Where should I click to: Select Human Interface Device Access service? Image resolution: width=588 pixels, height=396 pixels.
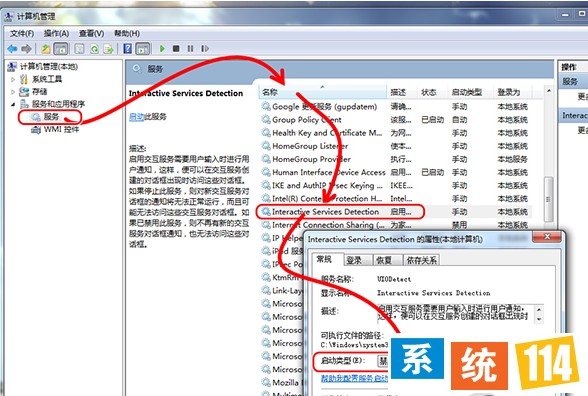(x=396, y=172)
